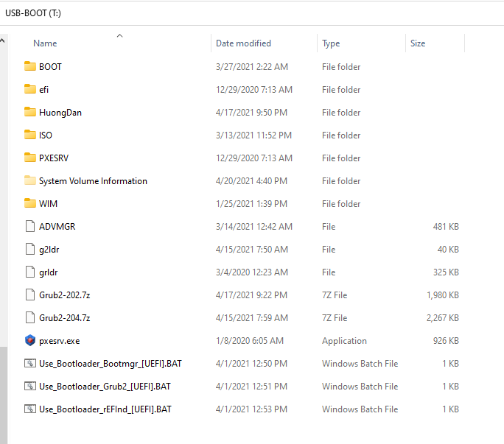The width and height of the screenshot is (504, 444).
Task: Select the HuongDan folder name
Action: pyautogui.click(x=60, y=113)
